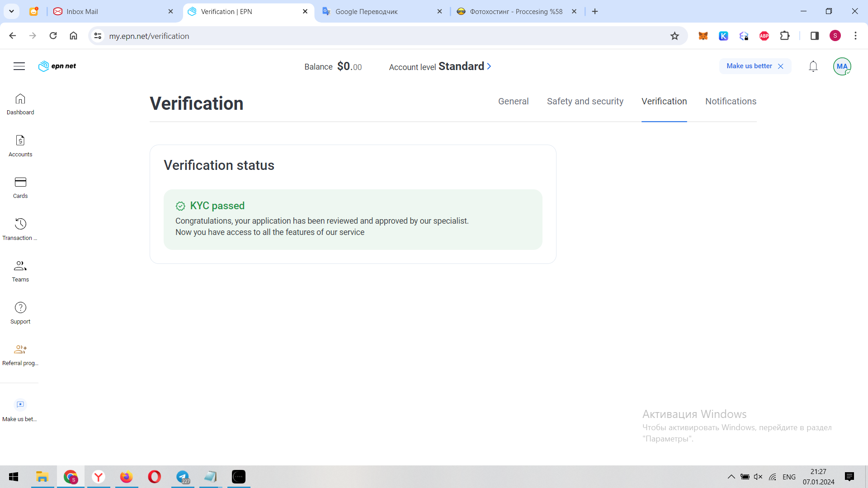Open the MA profile avatar menu
This screenshot has width=868, height=488.
pos(842,66)
